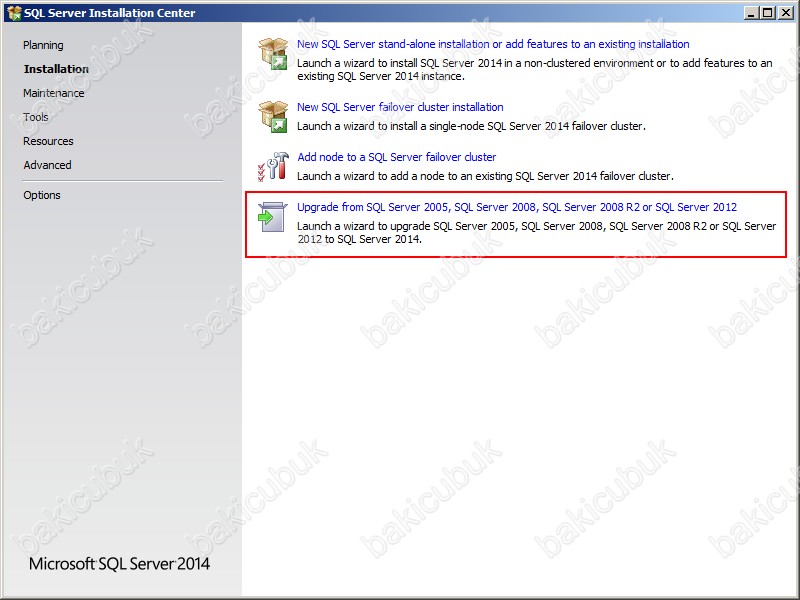The width and height of the screenshot is (800, 600).
Task: Click the Microsoft SQL Server 2014 logo
Action: point(119,564)
